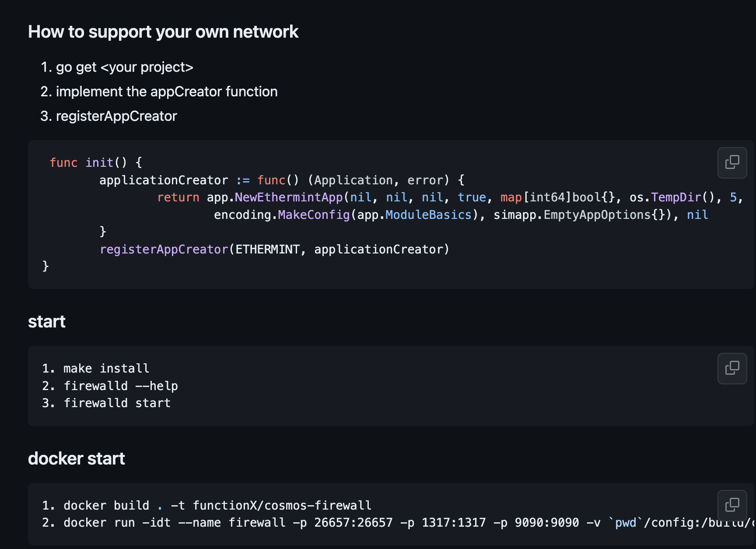Click the `pwd` text in docker run command
This screenshot has width=756, height=549.
[x=626, y=523]
